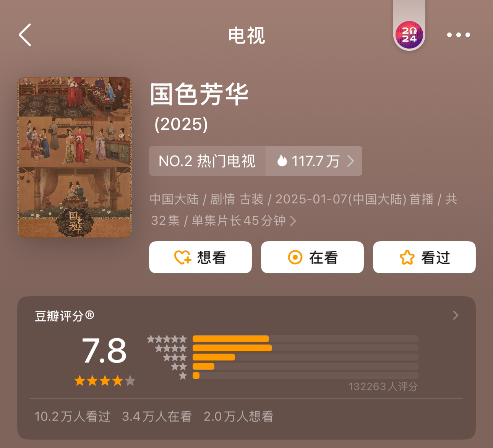View the 3.4万人在看 list
493x448 pixels.
(x=157, y=416)
